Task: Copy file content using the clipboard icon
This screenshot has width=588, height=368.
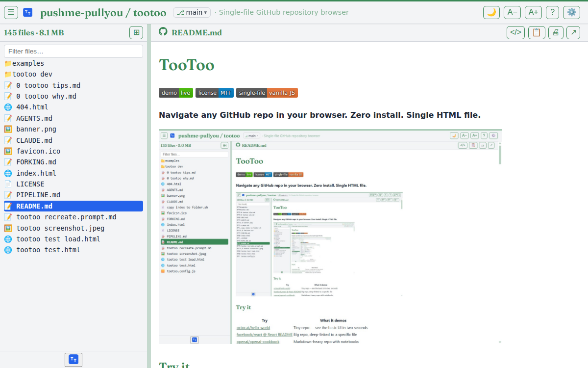Action: coord(537,32)
